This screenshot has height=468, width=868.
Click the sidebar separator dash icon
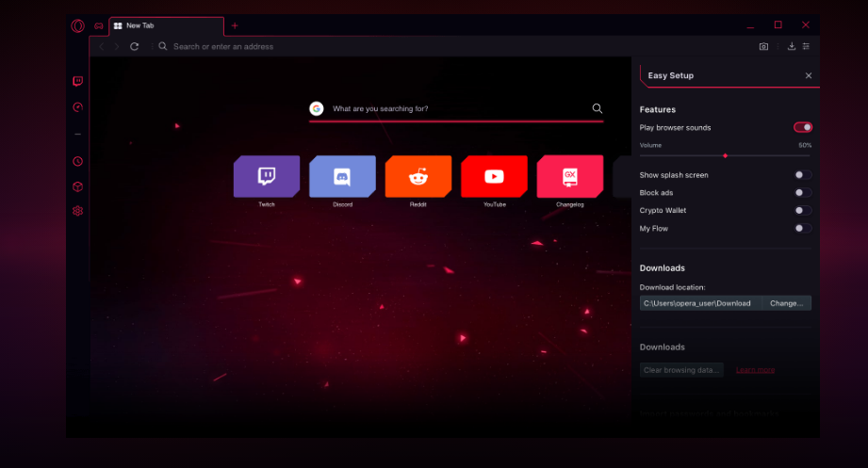(78, 134)
